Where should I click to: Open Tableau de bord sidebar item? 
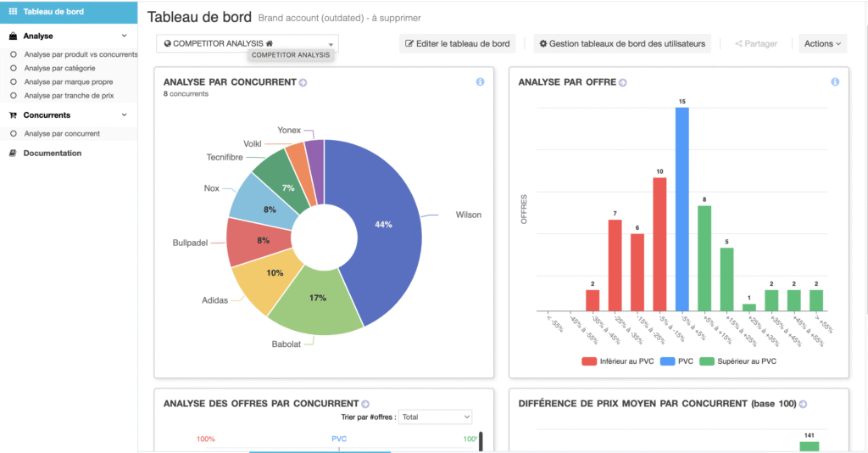(69, 12)
